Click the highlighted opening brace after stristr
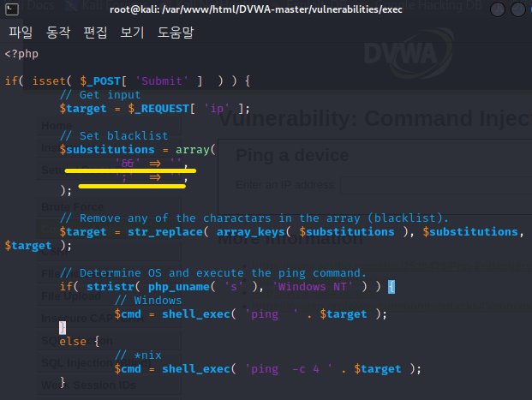Viewport: 532px width, 400px height. 392,287
